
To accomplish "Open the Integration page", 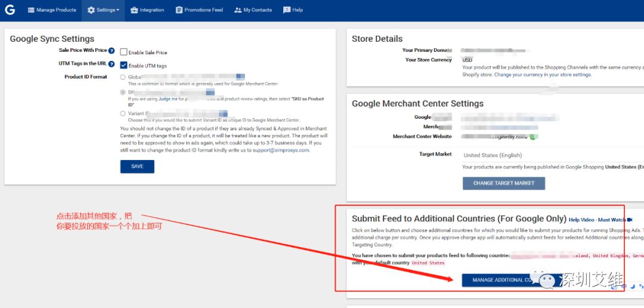I will click(147, 10).
